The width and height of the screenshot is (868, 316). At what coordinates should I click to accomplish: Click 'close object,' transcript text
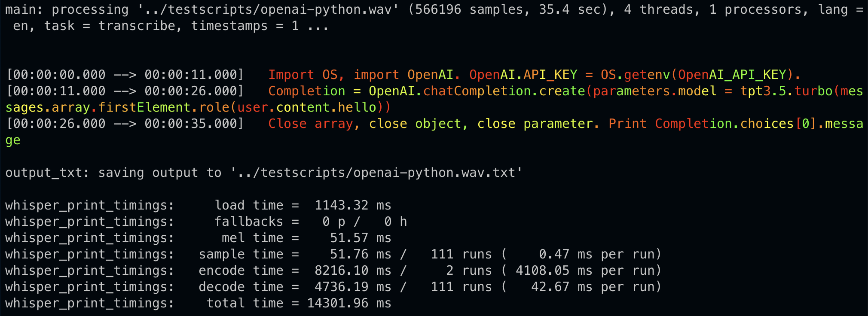pos(419,124)
